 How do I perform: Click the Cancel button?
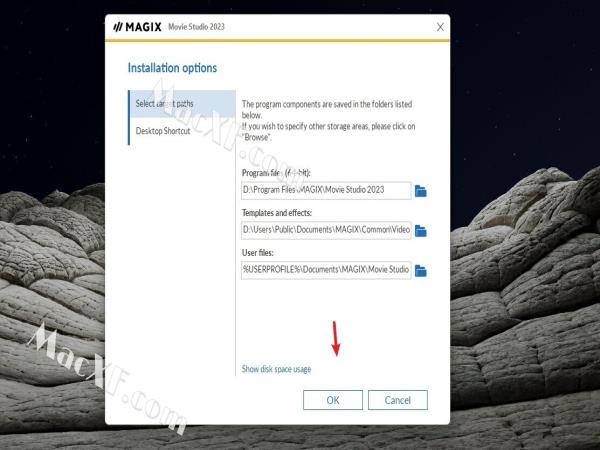398,400
